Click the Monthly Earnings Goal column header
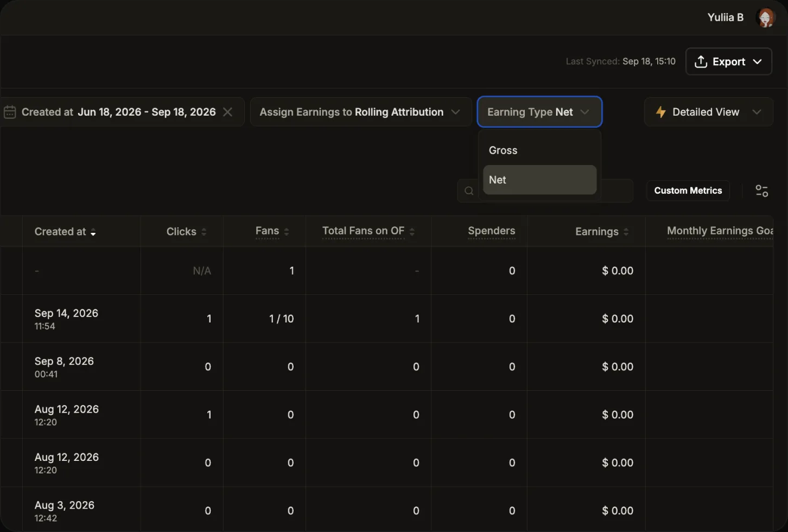The height and width of the screenshot is (532, 788). [x=720, y=231]
